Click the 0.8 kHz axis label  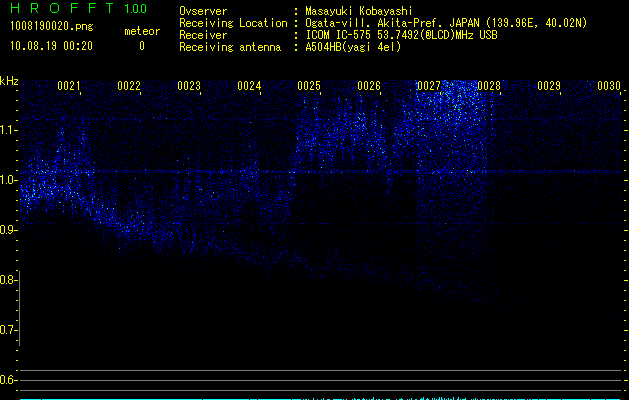coord(8,280)
